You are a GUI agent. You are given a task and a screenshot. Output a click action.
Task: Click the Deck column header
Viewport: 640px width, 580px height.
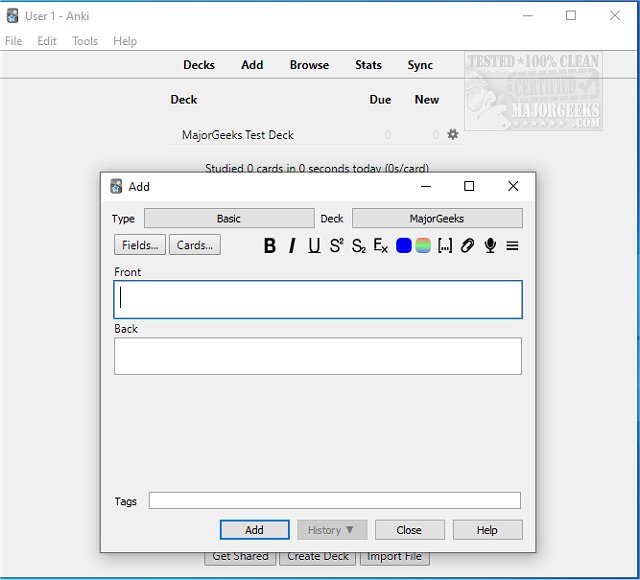[184, 100]
